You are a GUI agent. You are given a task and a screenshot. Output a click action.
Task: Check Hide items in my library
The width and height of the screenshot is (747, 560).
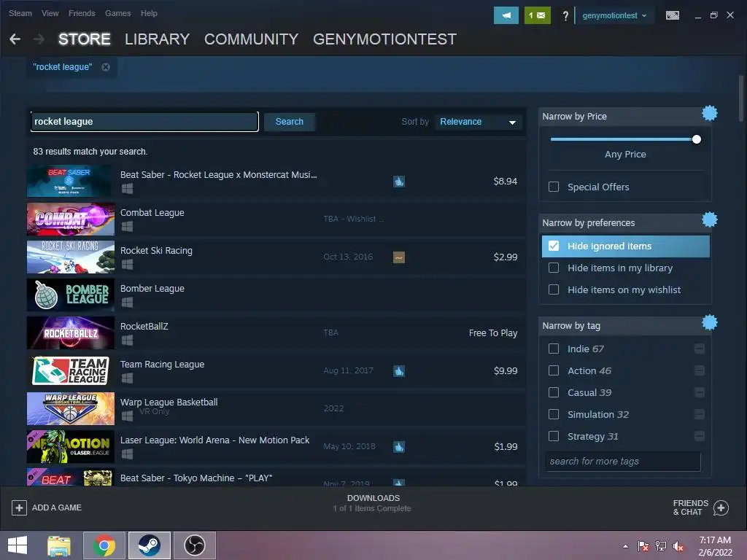tap(554, 268)
